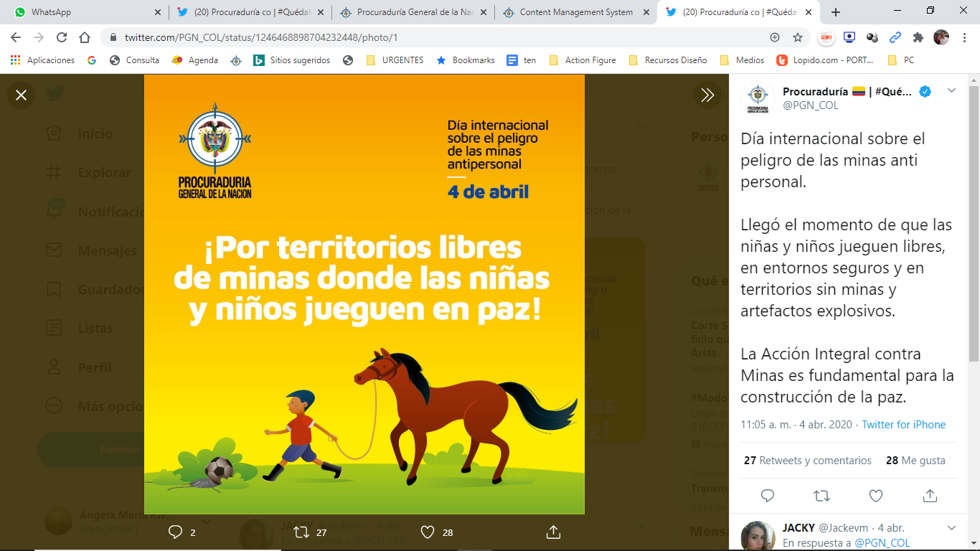
Task: Expand the options chevron on JACKY's reply
Action: [952, 528]
